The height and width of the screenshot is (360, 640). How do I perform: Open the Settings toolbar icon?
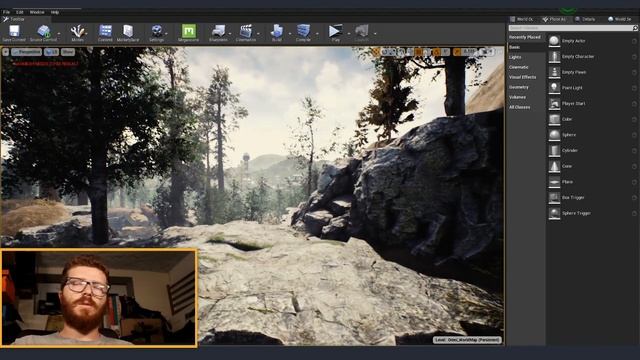coord(157,31)
